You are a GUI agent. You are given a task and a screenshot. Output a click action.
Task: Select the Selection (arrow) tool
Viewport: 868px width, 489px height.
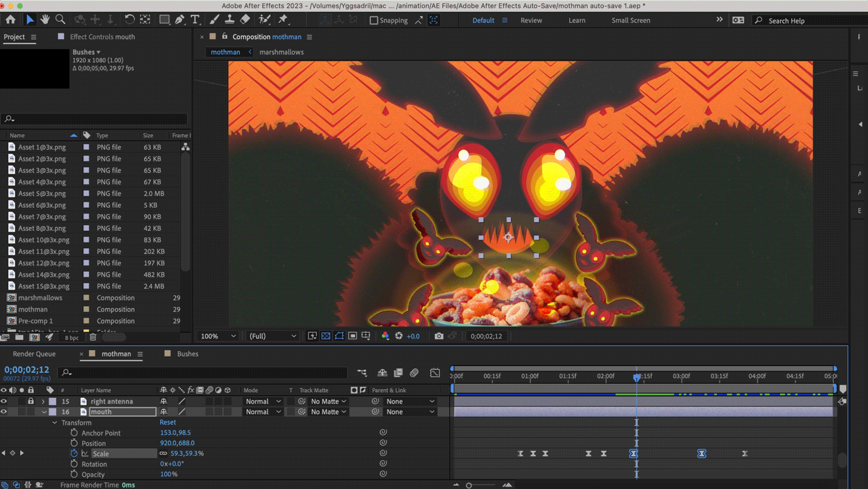pos(30,20)
